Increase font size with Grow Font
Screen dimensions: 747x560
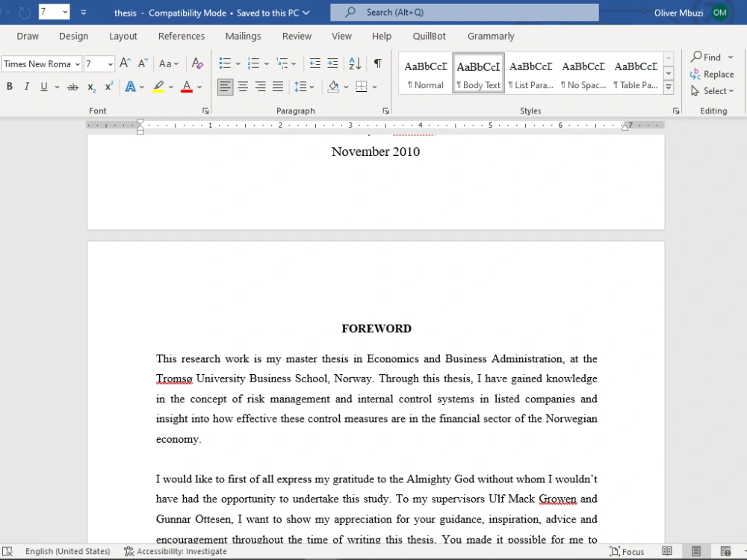[x=125, y=63]
